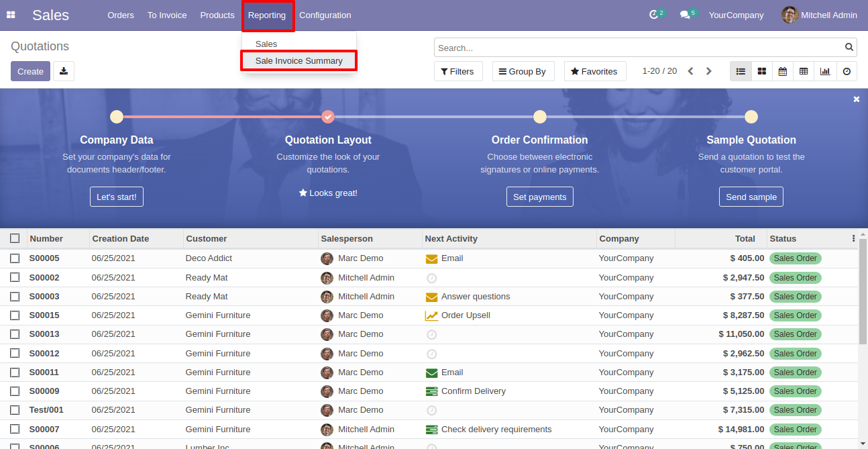Viewport: 868px width, 449px height.
Task: Switch to pivot table view
Action: tap(804, 71)
